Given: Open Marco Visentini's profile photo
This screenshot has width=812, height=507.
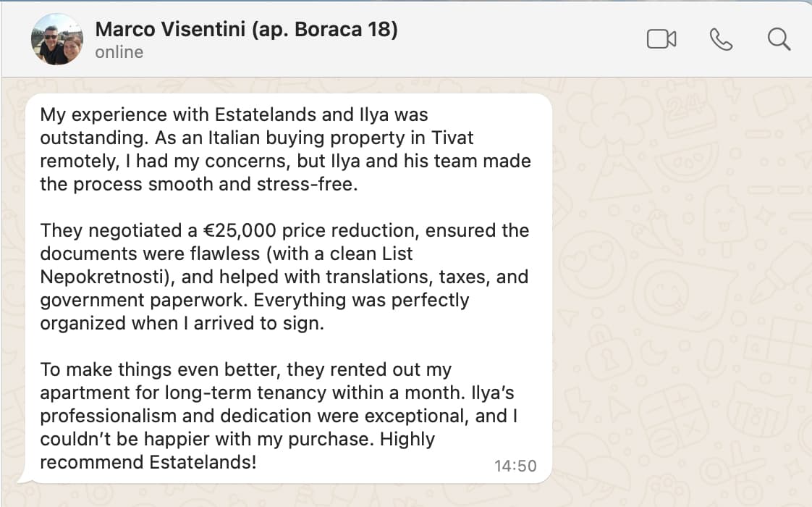Looking at the screenshot, I should tap(57, 39).
